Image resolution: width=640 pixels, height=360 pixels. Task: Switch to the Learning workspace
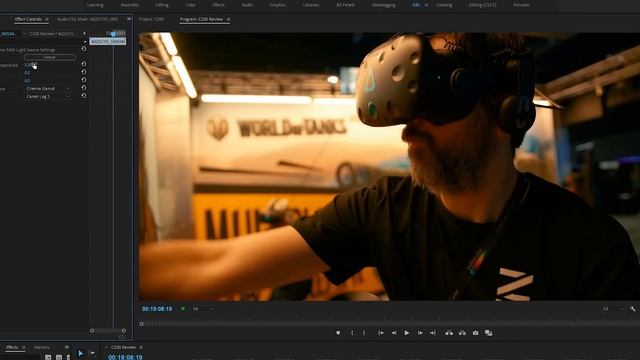95,5
